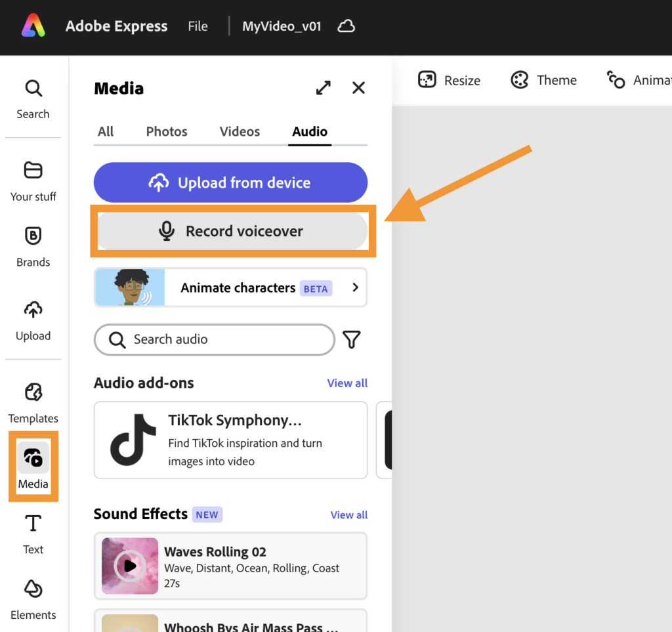Image resolution: width=672 pixels, height=632 pixels.
Task: Open audio filter funnel icon
Action: point(352,339)
